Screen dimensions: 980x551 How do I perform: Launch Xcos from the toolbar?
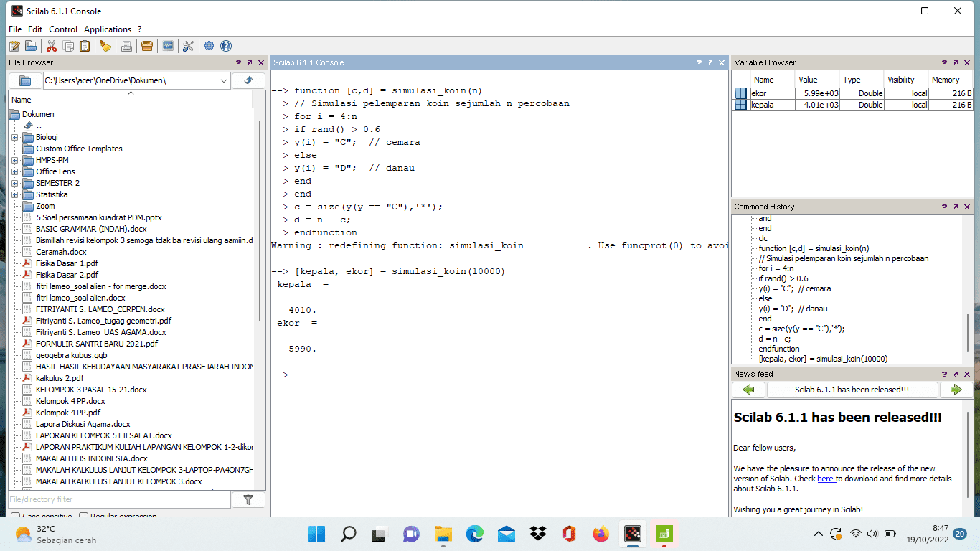pos(168,46)
